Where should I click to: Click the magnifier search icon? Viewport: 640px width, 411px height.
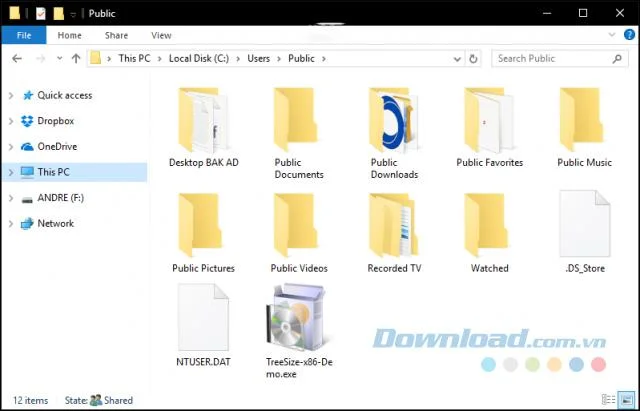(x=617, y=59)
